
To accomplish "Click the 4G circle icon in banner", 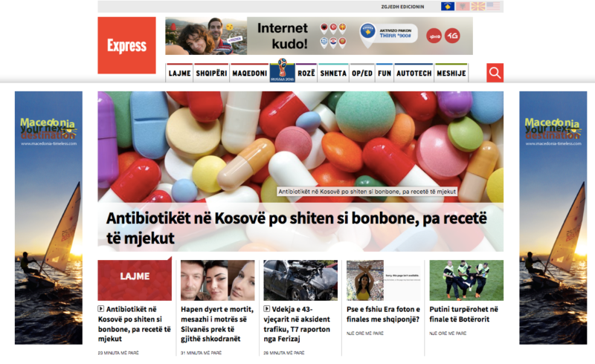I will click(x=452, y=36).
